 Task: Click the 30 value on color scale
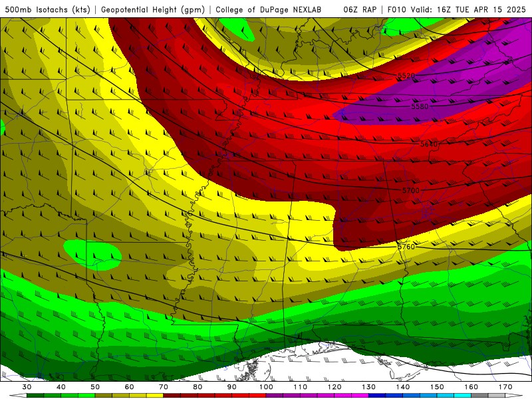27,387
